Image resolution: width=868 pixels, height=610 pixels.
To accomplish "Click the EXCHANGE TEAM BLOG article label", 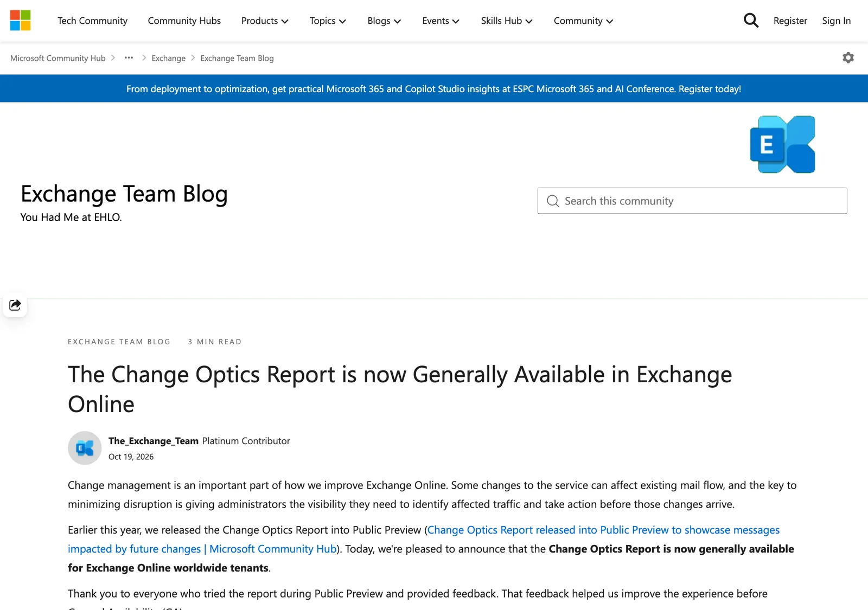I will coord(119,342).
